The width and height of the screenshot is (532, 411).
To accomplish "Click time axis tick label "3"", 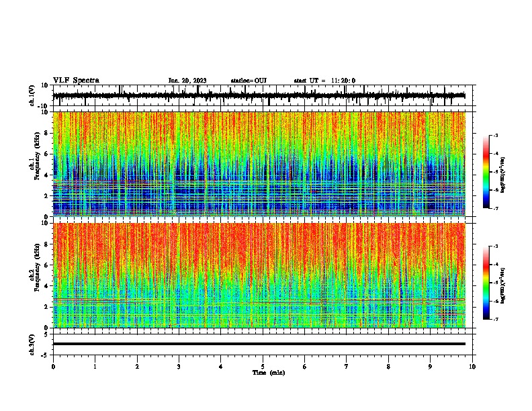I will pos(179,367).
